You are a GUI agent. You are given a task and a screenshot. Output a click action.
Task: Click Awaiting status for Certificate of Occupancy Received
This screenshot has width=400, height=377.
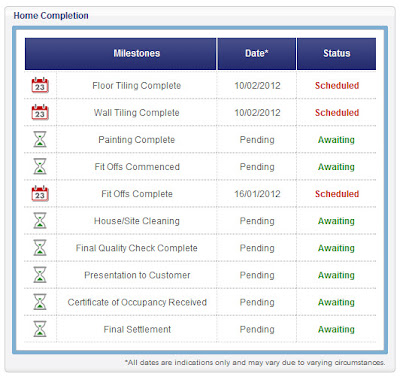[336, 302]
